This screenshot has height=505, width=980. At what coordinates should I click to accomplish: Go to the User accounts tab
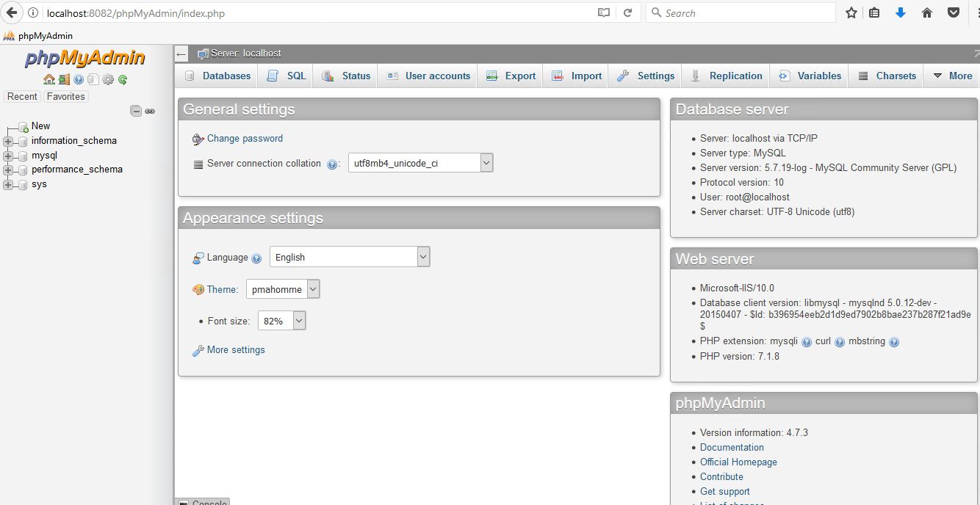tap(428, 76)
